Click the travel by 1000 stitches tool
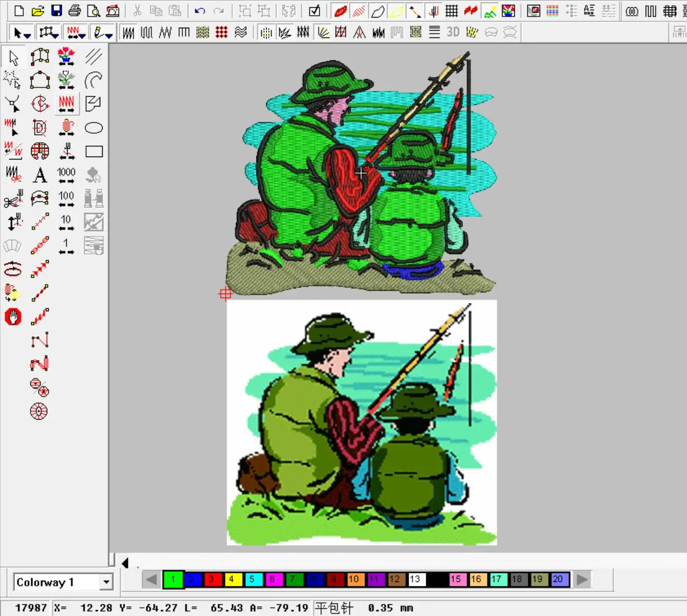 click(66, 175)
